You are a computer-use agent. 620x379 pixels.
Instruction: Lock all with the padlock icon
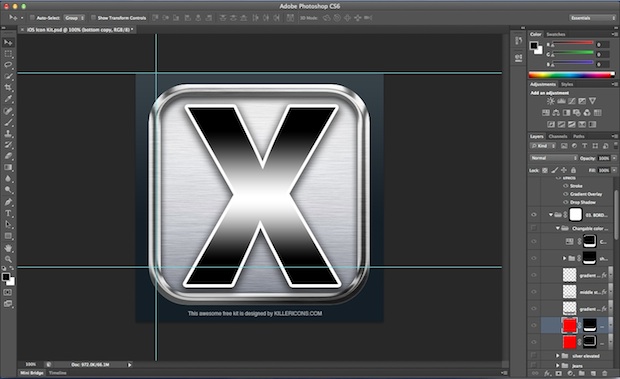pyautogui.click(x=573, y=170)
